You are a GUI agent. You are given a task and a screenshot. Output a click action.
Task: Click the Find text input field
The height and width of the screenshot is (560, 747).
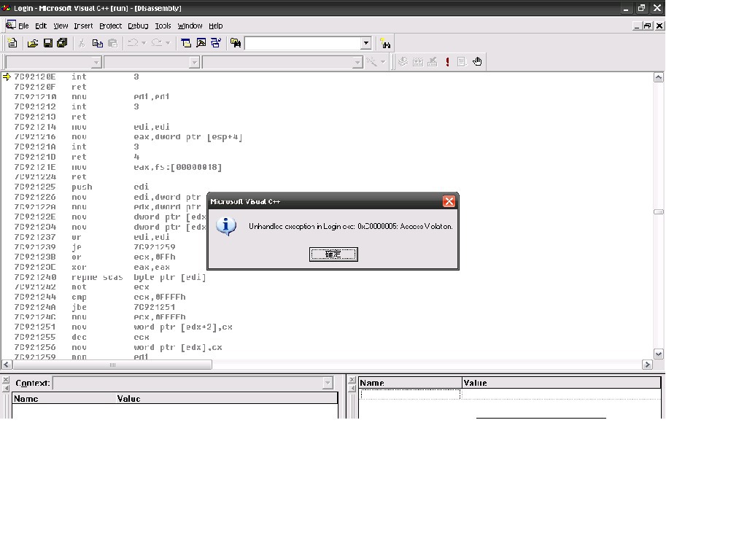[303, 43]
